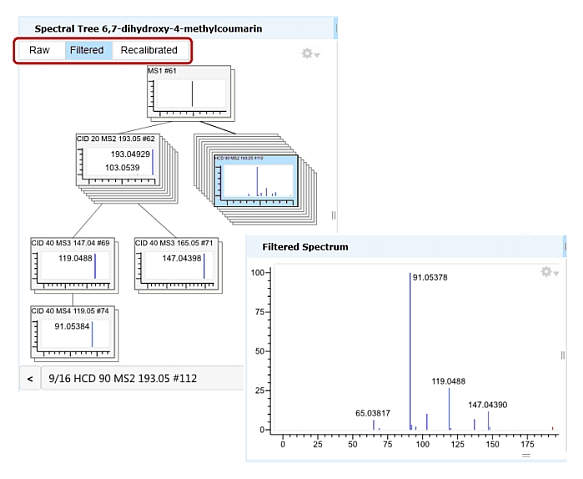The image size is (583, 479).
Task: Open the Spectral Tree gear settings
Action: [307, 54]
